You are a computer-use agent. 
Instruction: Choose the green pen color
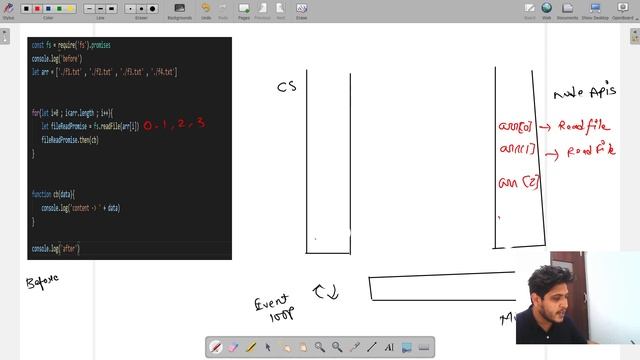[59, 9]
